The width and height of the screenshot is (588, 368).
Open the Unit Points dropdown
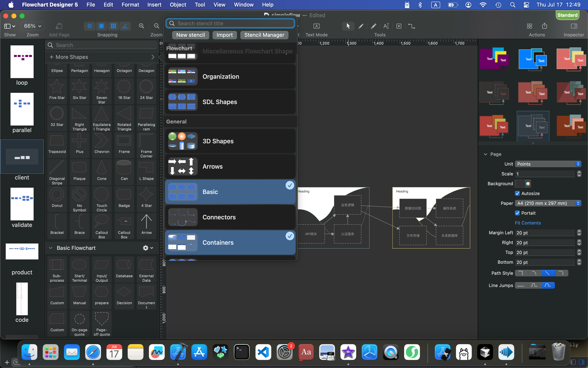click(548, 164)
